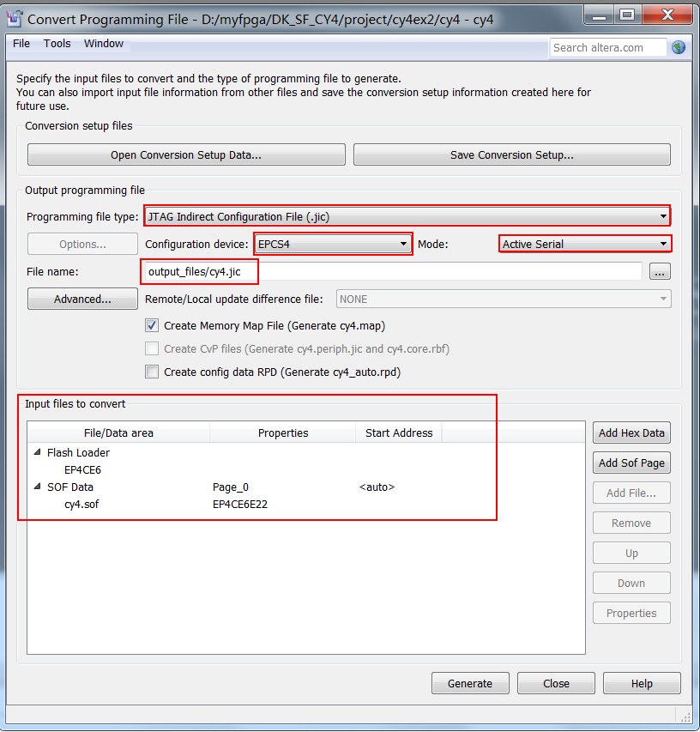Toggle Create Memory Map File checkbox
The width and height of the screenshot is (700, 732).
pos(152,326)
